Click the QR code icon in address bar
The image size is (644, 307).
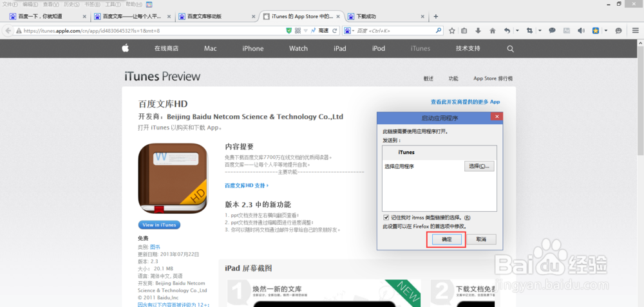click(298, 30)
